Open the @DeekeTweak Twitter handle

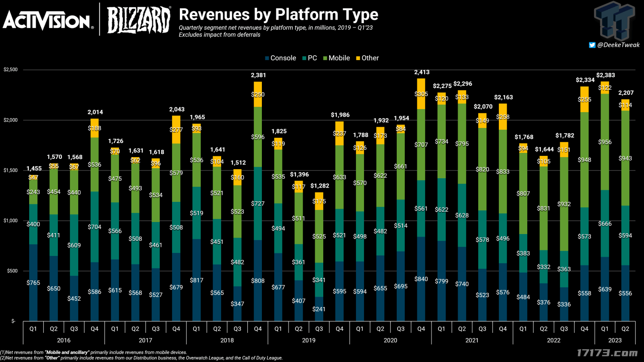618,45
